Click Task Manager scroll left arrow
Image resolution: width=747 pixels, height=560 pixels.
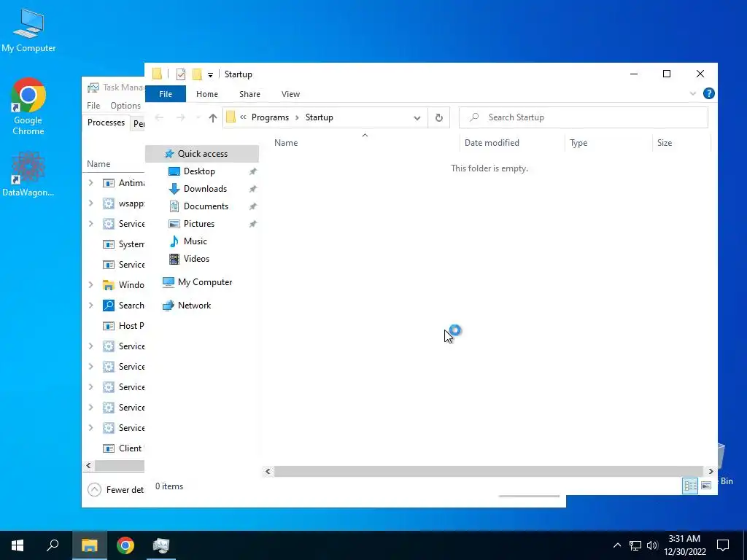tap(88, 466)
